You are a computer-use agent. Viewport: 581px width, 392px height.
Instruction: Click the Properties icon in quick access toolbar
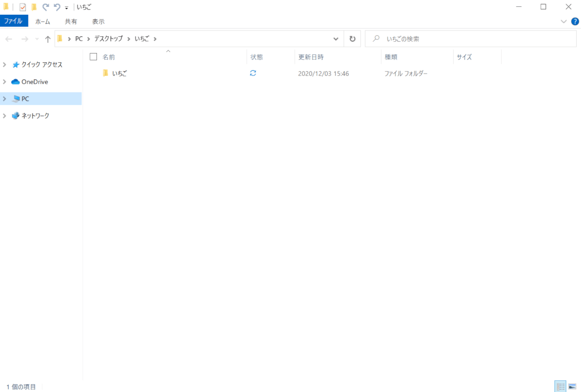[23, 7]
